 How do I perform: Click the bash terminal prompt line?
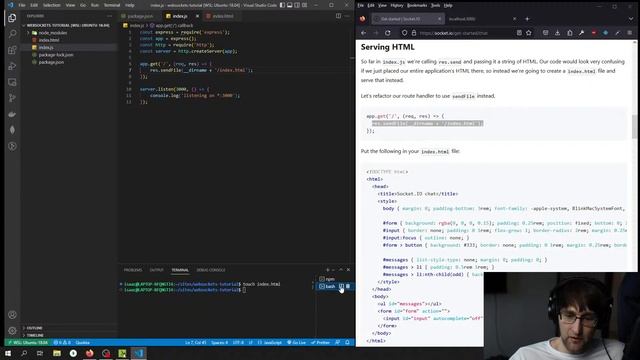click(x=184, y=290)
